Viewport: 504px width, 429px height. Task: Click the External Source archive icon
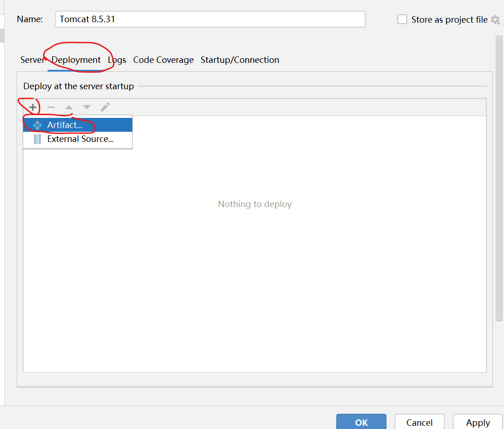(37, 139)
